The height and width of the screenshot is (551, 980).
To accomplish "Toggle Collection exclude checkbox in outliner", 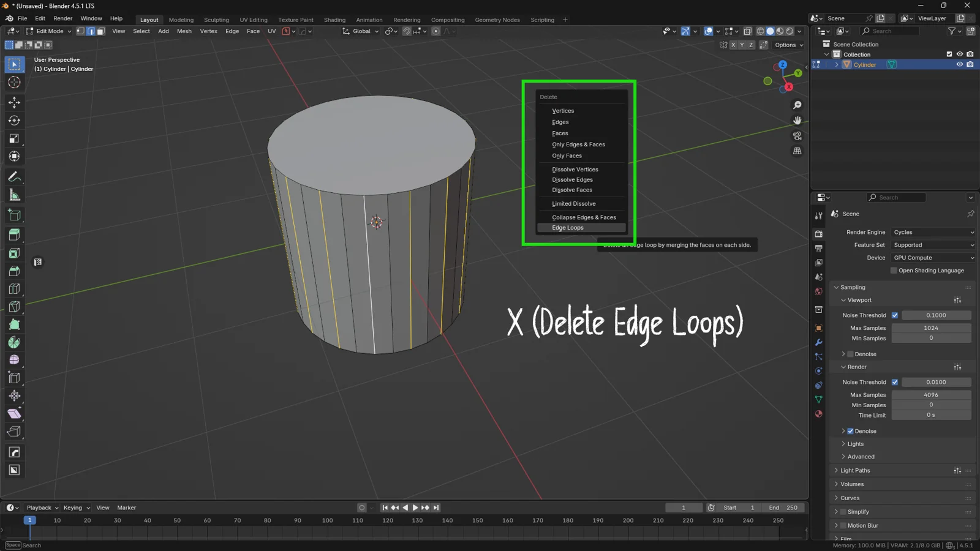I will pyautogui.click(x=949, y=54).
